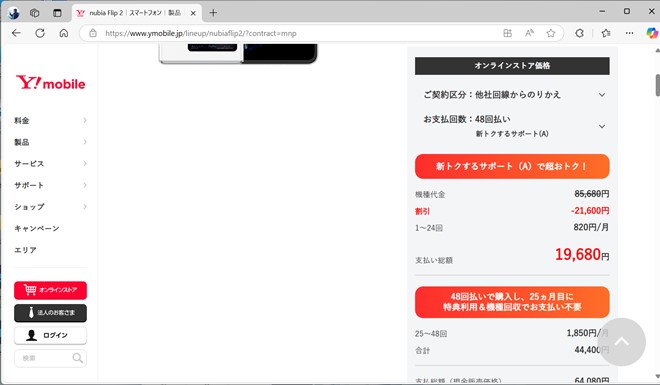Viewport: 660px width, 385px height.
Task: Click 新トクするサポート(A)で超おトク banner
Action: tap(512, 166)
